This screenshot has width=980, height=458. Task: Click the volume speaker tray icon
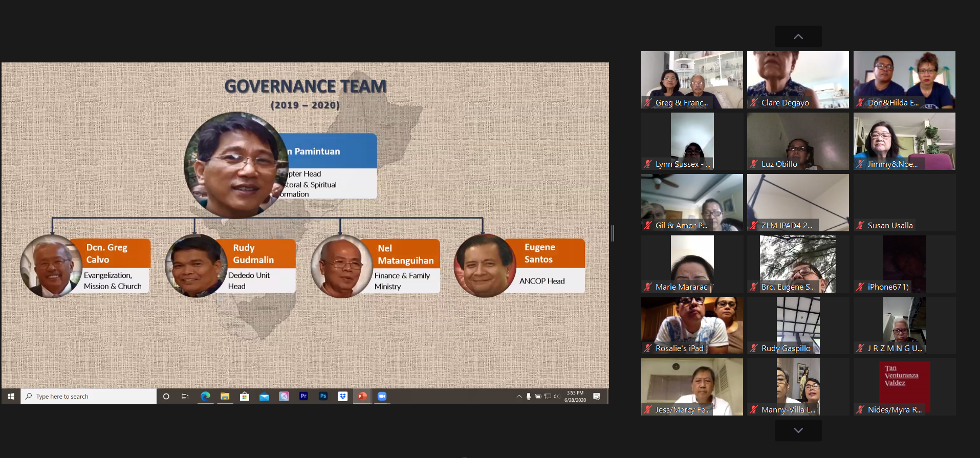coord(557,397)
